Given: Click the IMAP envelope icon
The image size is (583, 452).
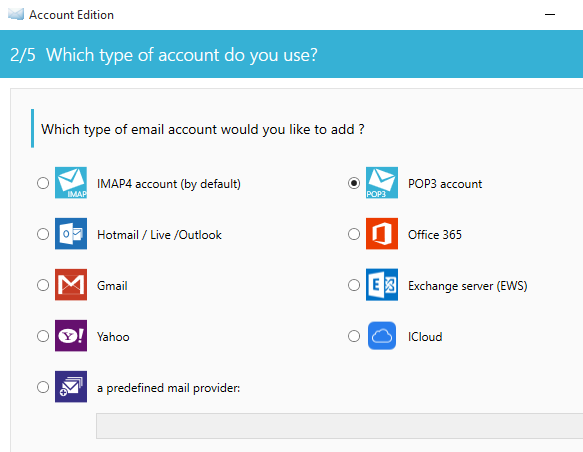Looking at the screenshot, I should click(x=71, y=183).
